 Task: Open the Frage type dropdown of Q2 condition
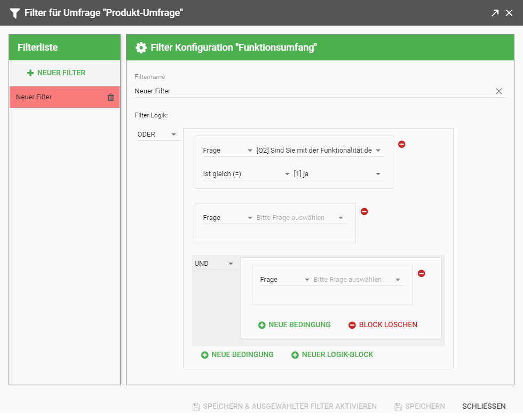228,150
